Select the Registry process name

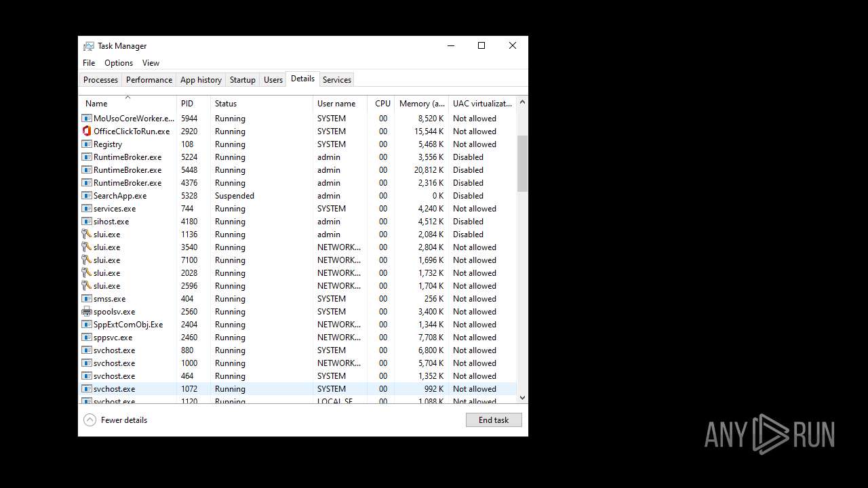pyautogui.click(x=108, y=144)
